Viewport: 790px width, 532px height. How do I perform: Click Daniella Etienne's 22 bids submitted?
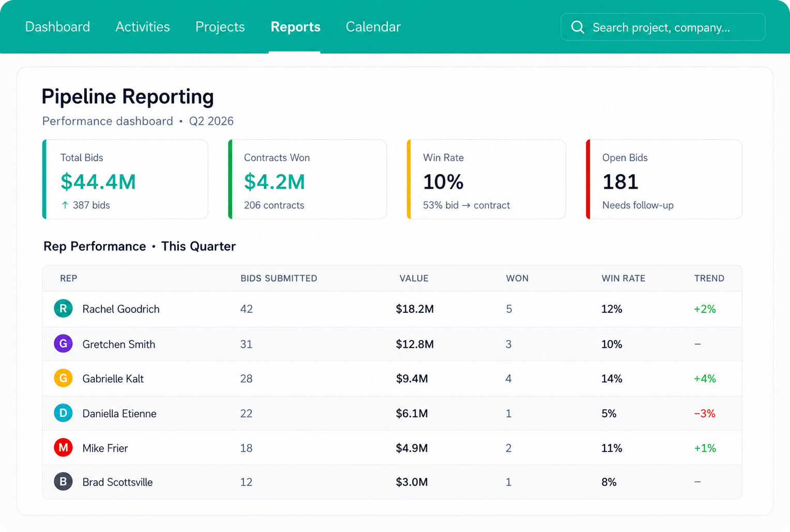(x=247, y=414)
